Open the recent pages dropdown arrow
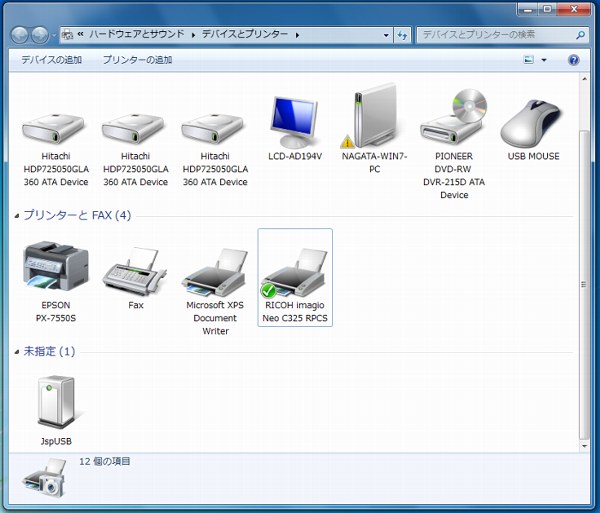 [54, 36]
